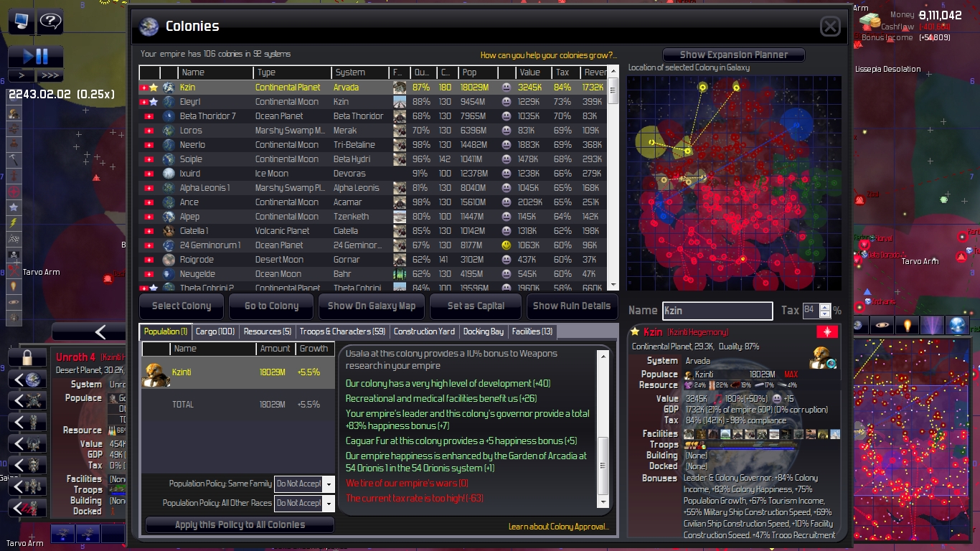Open the 'Learn about Colony Approval' link
Image resolution: width=980 pixels, height=551 pixels.
(559, 527)
